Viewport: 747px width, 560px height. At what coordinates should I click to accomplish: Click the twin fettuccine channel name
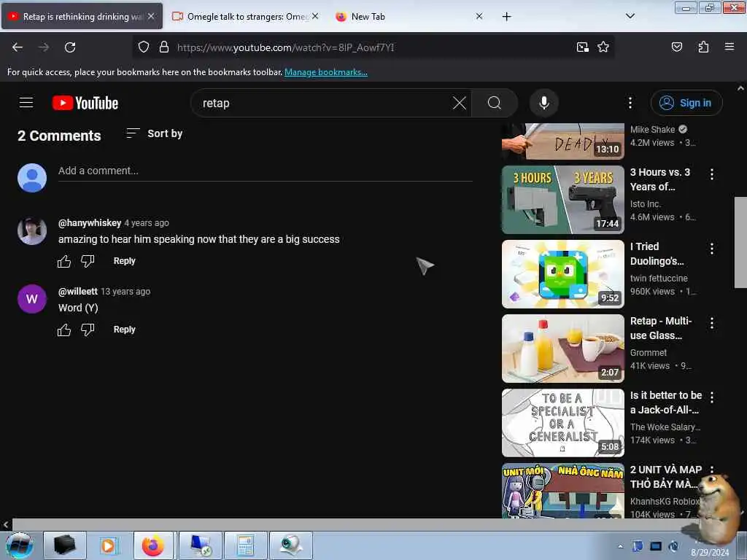659,278
